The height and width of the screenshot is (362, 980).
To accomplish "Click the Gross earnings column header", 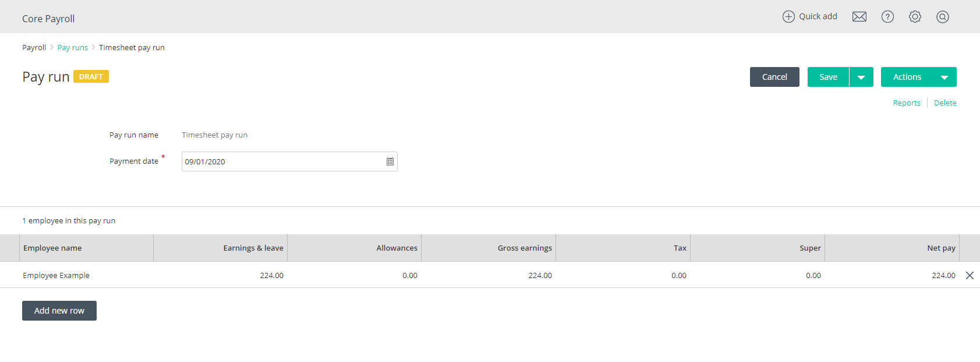I will pos(489,248).
